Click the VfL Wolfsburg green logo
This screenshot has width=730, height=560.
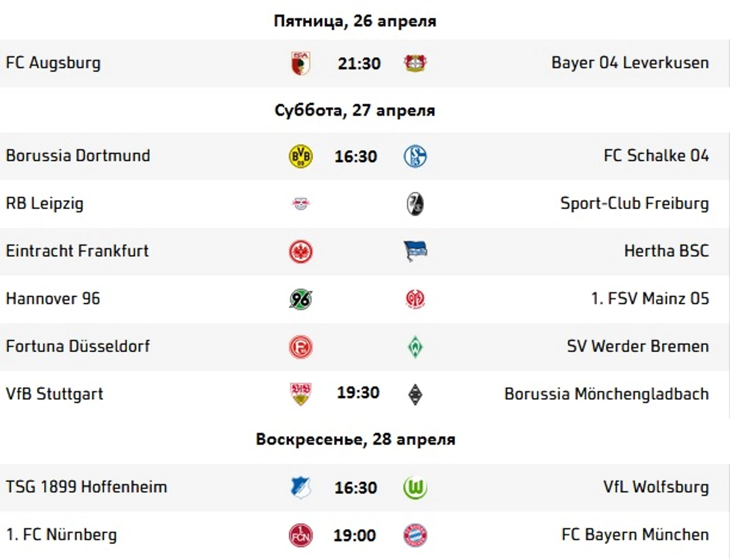tap(415, 488)
